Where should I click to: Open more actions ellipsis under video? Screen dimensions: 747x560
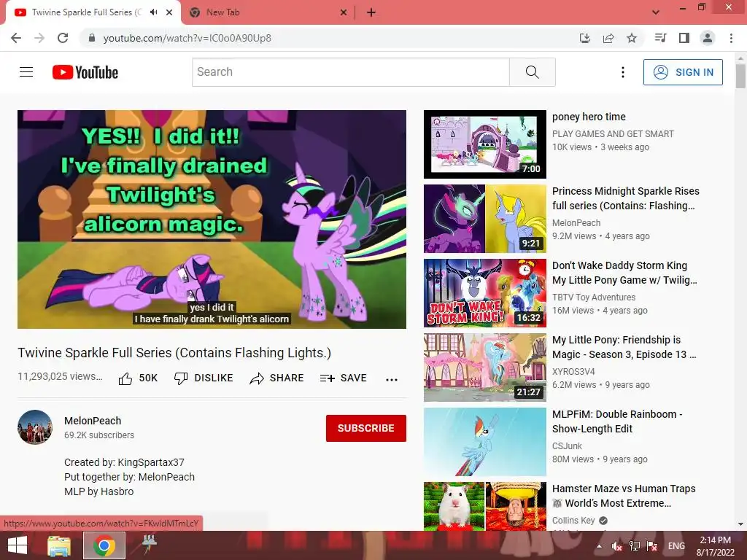click(392, 379)
